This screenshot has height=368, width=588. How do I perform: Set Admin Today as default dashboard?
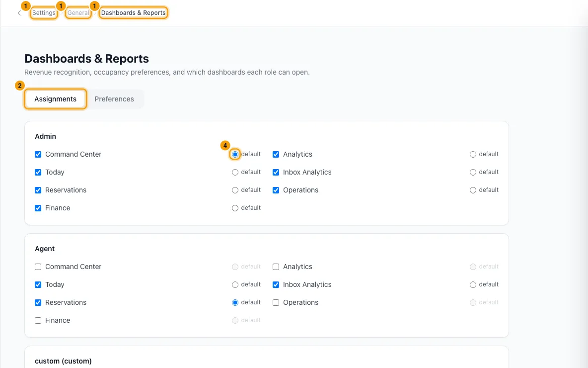[x=235, y=173]
